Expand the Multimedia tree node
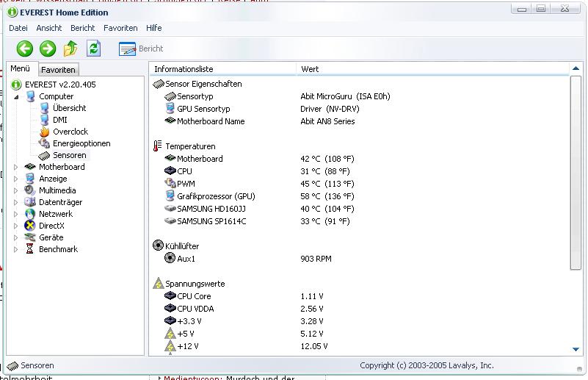 (15, 191)
